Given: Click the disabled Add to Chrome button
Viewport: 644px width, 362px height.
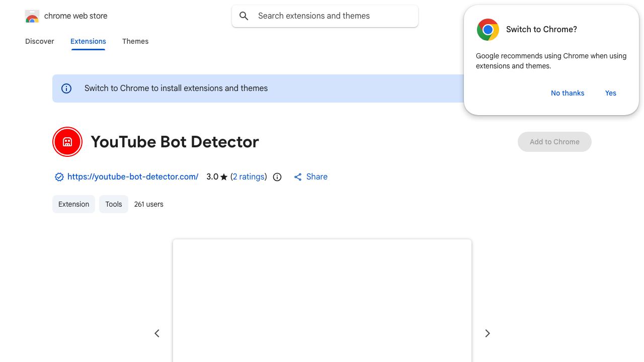Looking at the screenshot, I should coord(554,142).
